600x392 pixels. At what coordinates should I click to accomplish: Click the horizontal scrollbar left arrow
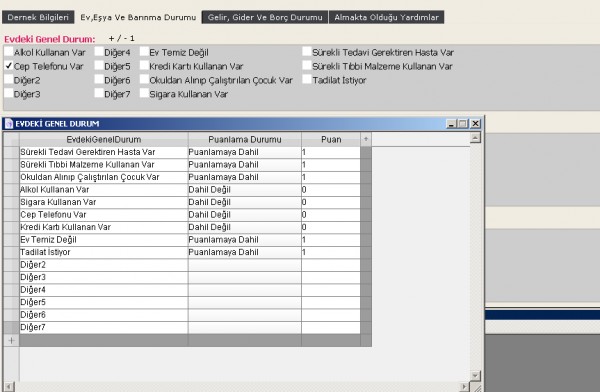(9, 387)
